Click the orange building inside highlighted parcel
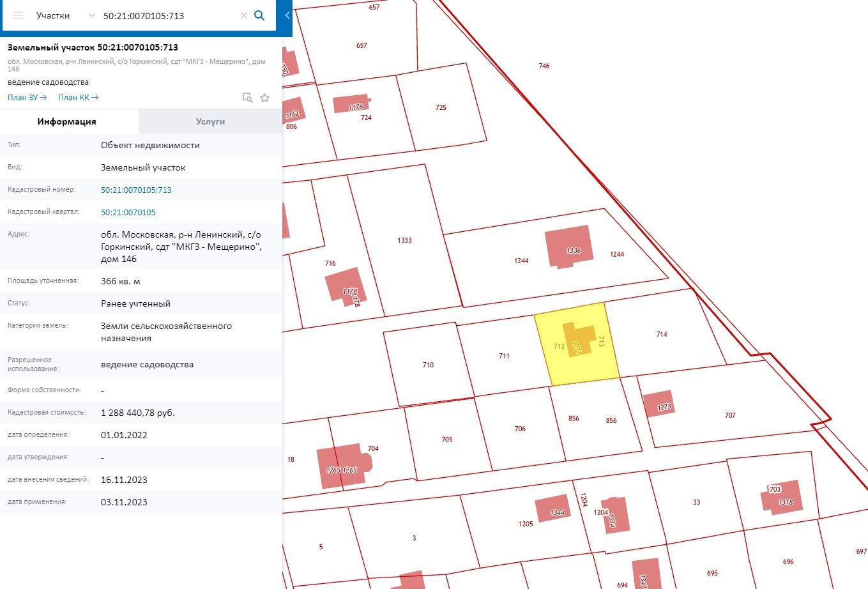The image size is (868, 589). coord(578,338)
